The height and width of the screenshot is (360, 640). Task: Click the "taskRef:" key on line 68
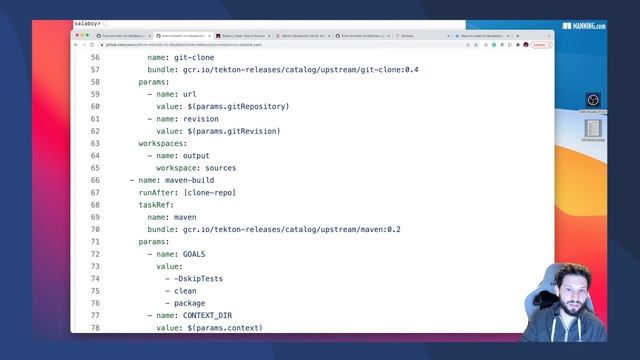pyautogui.click(x=156, y=205)
